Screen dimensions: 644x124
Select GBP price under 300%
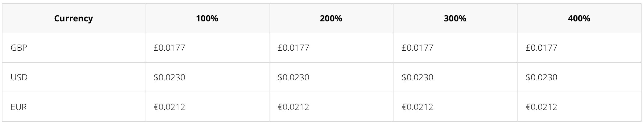click(x=418, y=48)
